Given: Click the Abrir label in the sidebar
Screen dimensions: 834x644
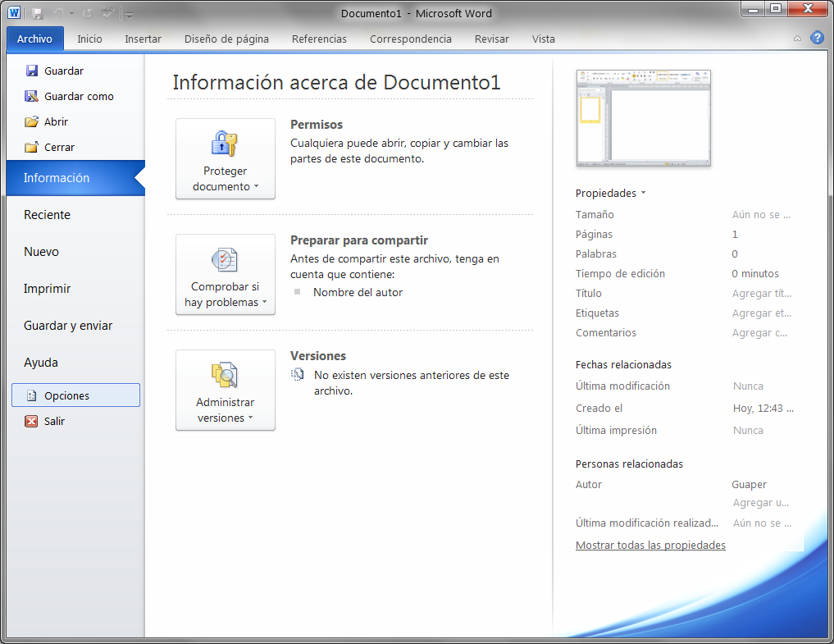Looking at the screenshot, I should coord(56,122).
